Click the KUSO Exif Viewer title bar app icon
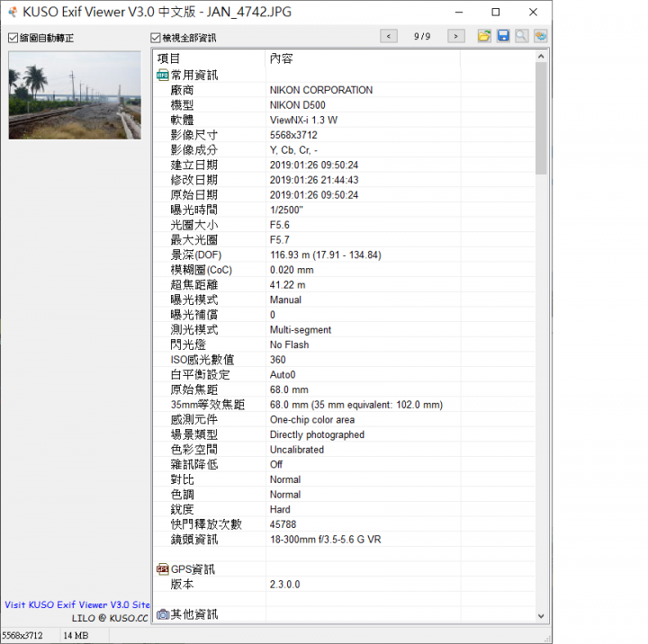Viewport: 648px width, 644px height. (x=13, y=12)
